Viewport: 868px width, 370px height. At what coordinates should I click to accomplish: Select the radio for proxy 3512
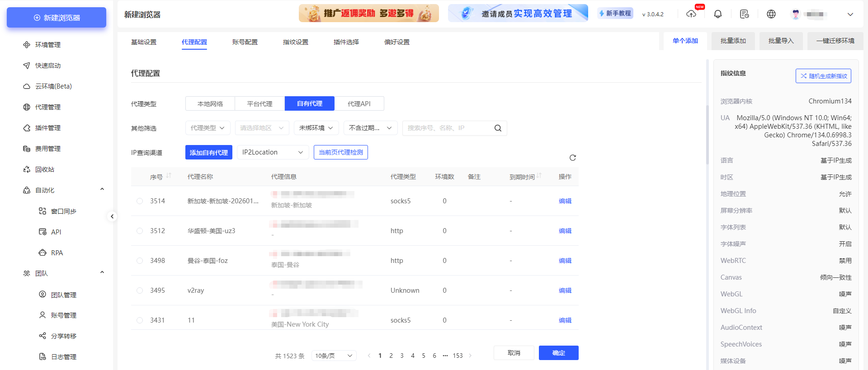pyautogui.click(x=140, y=231)
